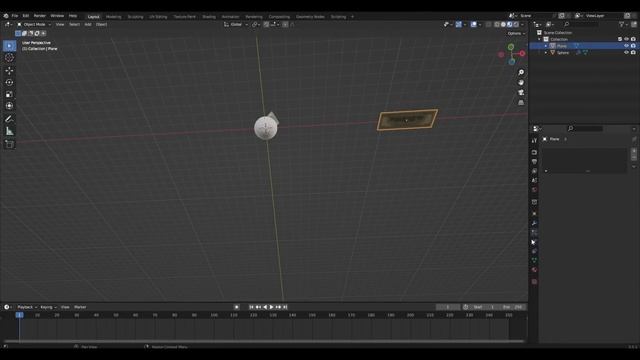Open the Material properties tab

(x=534, y=270)
